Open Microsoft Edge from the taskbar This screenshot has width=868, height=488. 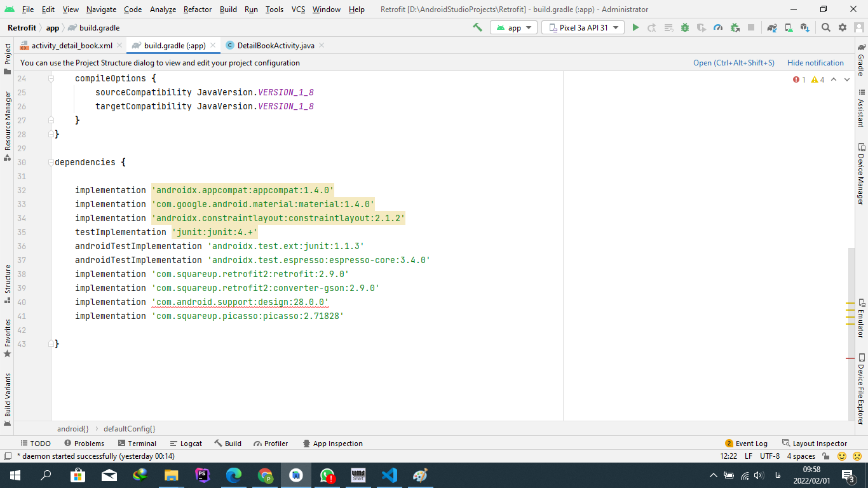(x=234, y=475)
